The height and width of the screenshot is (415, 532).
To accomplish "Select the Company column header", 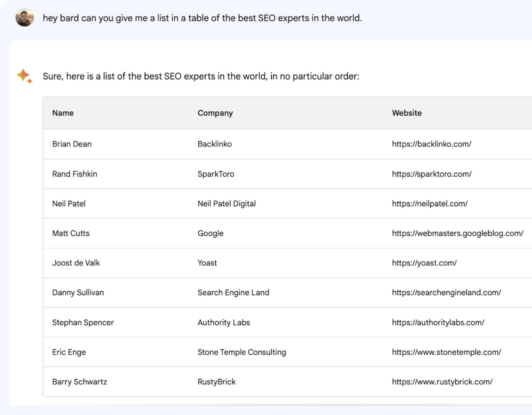I will pos(215,113).
